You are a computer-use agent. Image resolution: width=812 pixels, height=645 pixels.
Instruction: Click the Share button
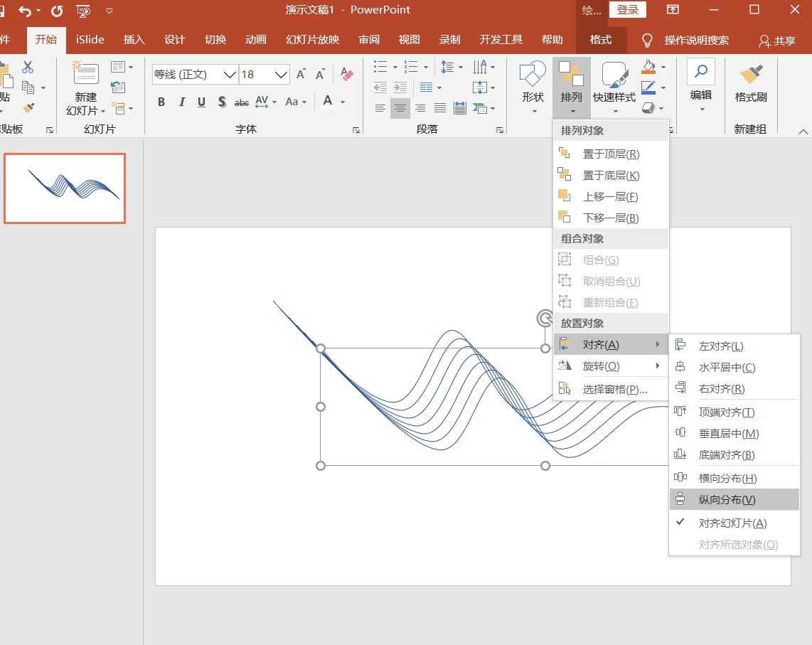tap(776, 41)
